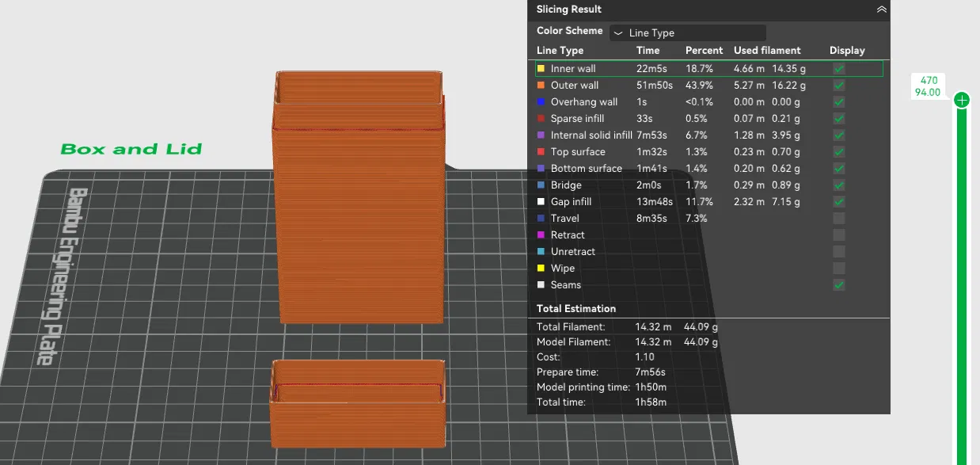
Task: Enable Retract display checkbox
Action: [839, 235]
